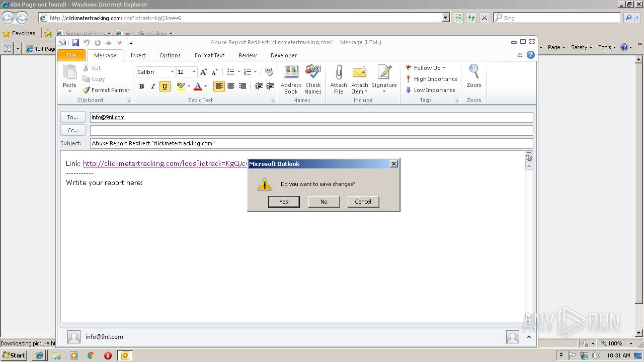The image size is (644, 362).
Task: Open the Attach Item menu
Action: click(x=360, y=79)
